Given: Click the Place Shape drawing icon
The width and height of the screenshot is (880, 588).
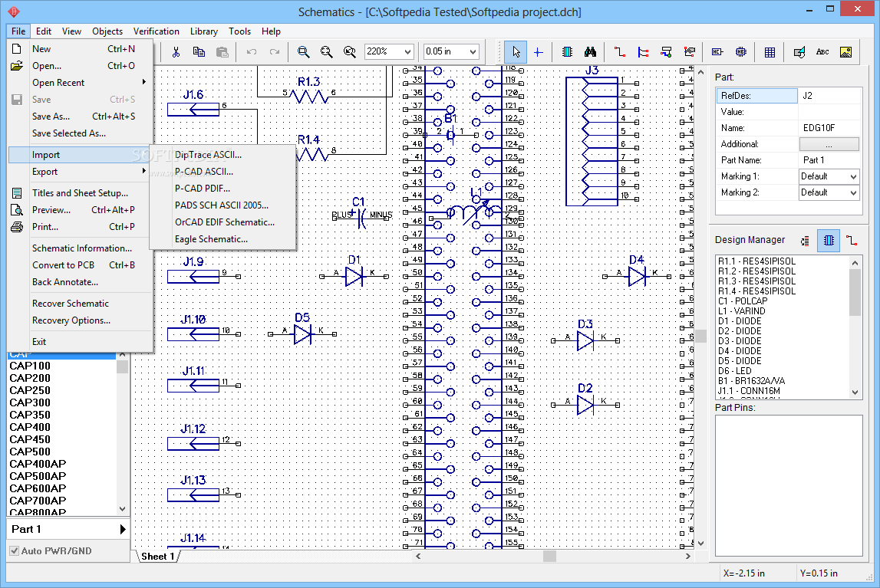Looking at the screenshot, I should coord(799,52).
